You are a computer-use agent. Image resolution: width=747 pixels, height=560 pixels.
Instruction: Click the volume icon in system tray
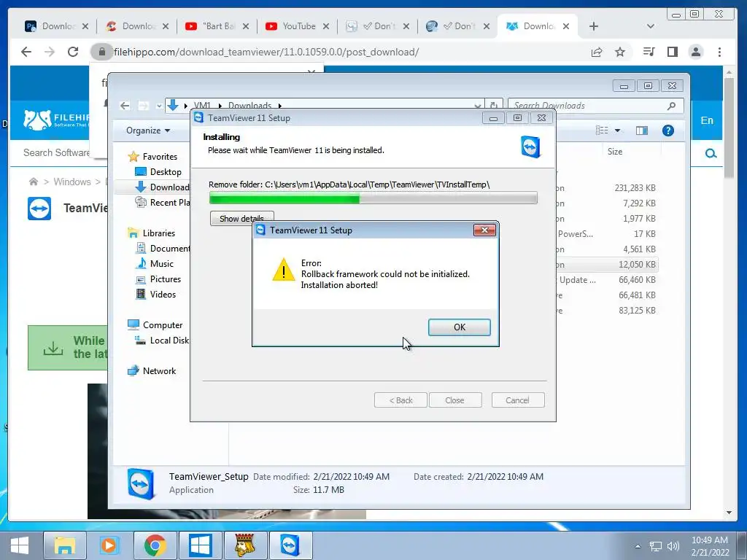pos(673,546)
